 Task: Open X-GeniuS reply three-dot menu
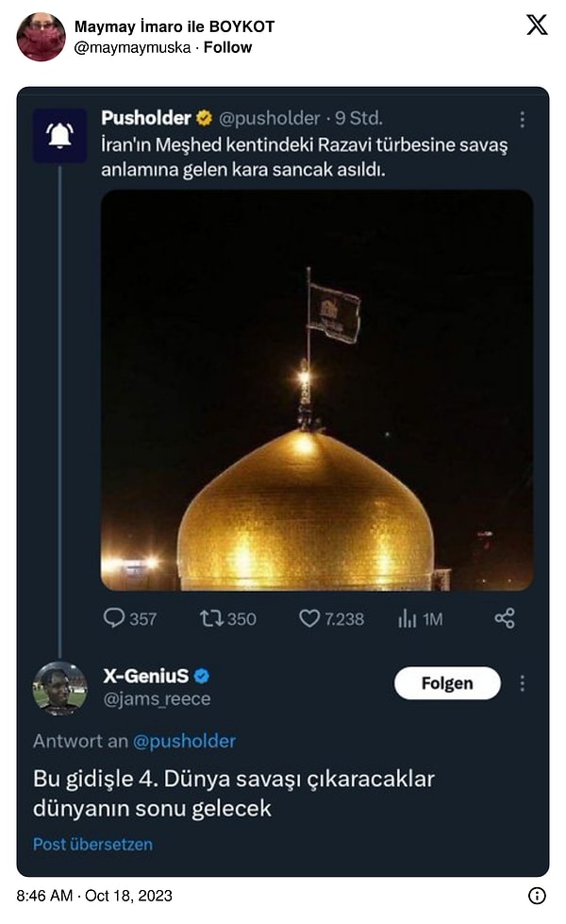[522, 683]
